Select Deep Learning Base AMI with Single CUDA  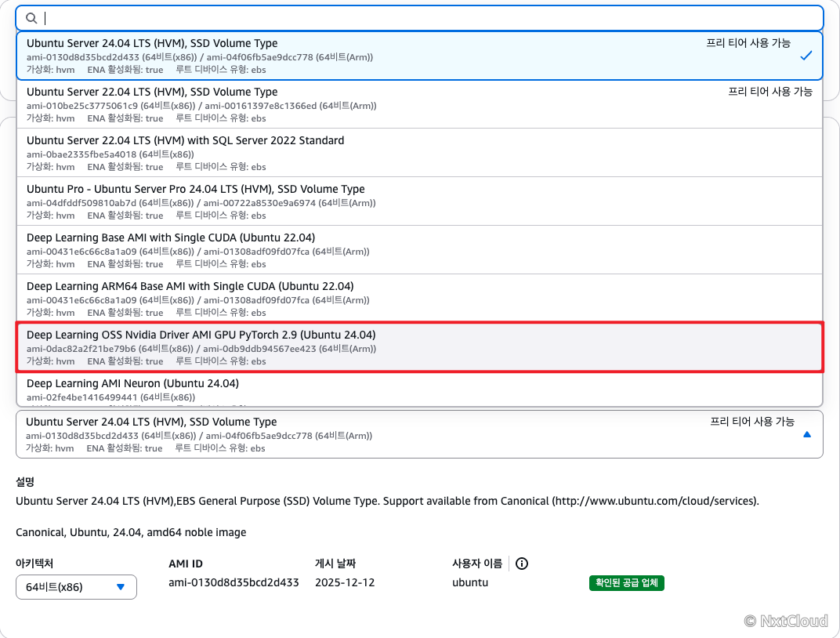[419, 250]
